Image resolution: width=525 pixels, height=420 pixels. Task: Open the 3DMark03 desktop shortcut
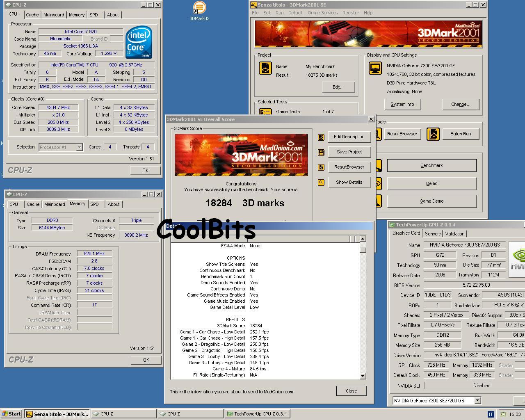[199, 11]
